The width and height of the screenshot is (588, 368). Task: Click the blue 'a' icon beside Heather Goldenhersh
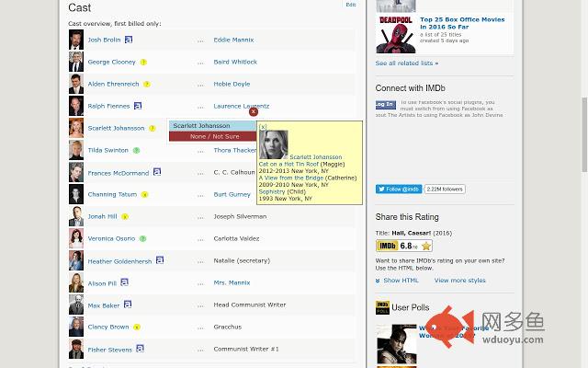tap(160, 259)
